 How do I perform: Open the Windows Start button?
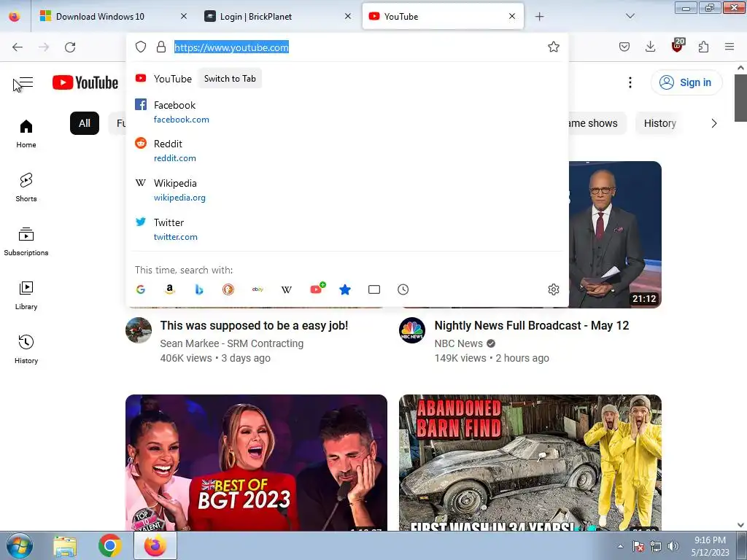point(19,545)
